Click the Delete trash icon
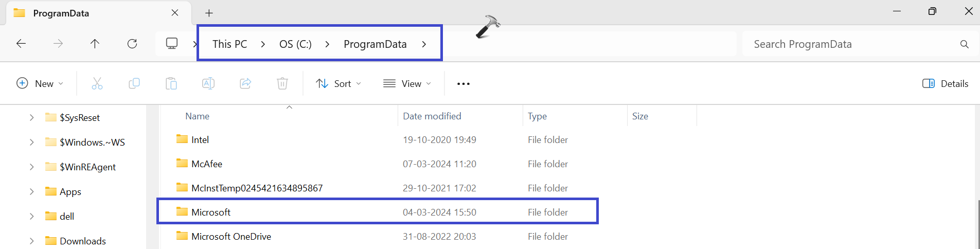Image resolution: width=980 pixels, height=249 pixels. point(282,83)
